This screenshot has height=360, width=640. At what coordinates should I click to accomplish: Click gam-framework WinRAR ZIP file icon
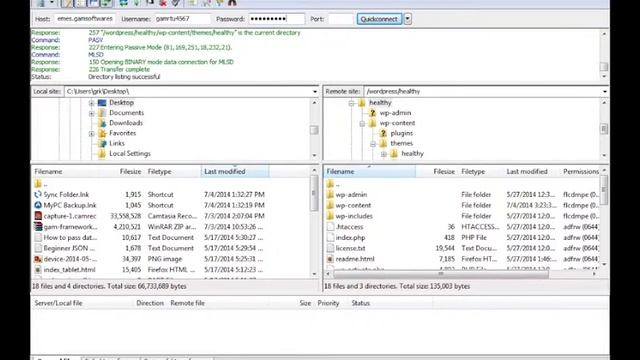(38, 227)
